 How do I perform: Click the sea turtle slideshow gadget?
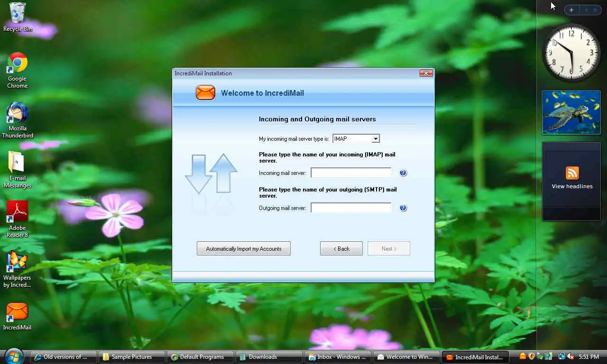[x=571, y=112]
